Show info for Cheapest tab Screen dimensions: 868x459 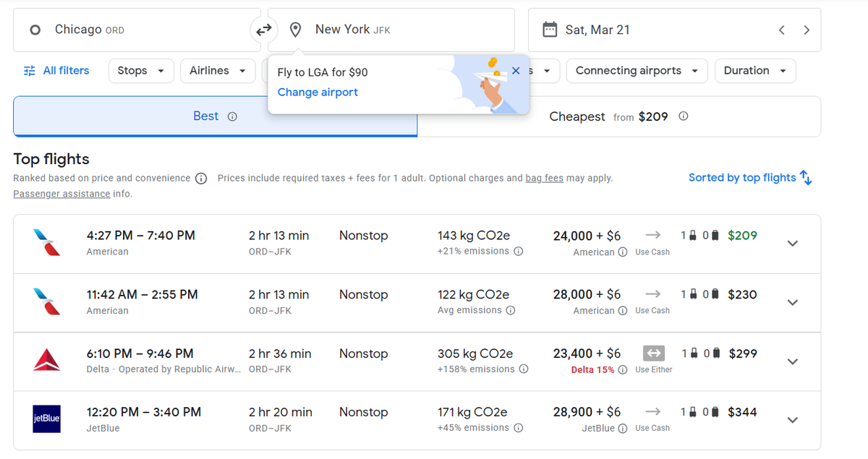[684, 116]
